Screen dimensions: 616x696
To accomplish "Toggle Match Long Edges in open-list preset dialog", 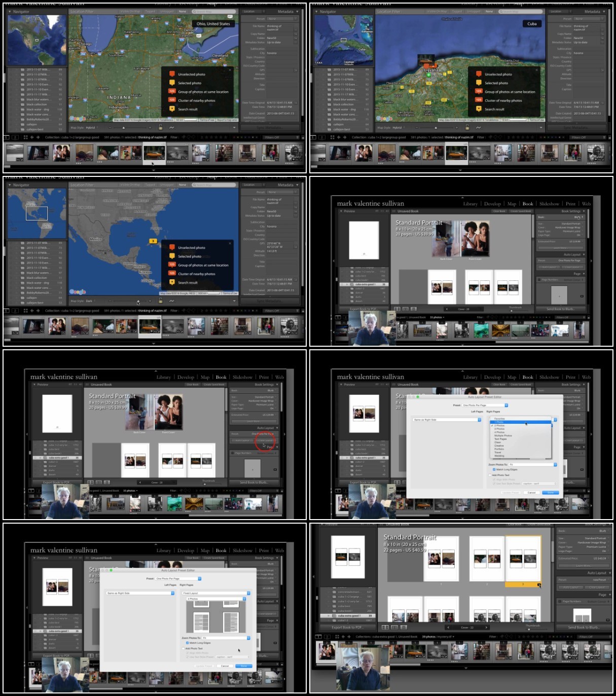I will coord(494,469).
